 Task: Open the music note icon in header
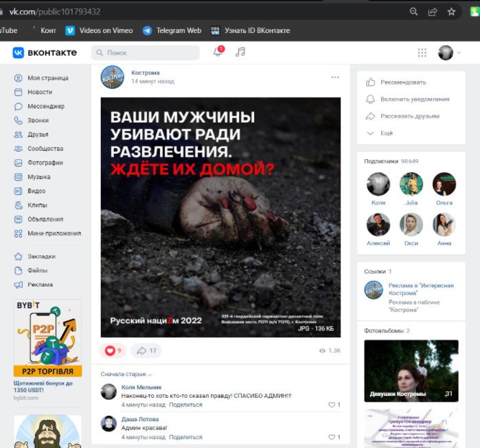240,52
